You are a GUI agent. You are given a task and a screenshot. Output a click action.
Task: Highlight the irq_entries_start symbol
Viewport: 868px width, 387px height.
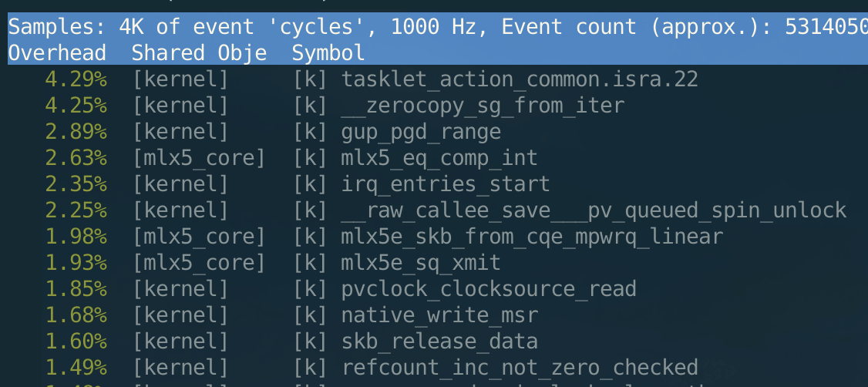click(446, 184)
